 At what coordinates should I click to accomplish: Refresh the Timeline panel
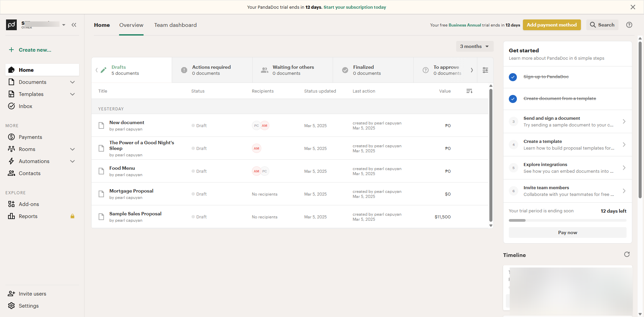click(627, 254)
